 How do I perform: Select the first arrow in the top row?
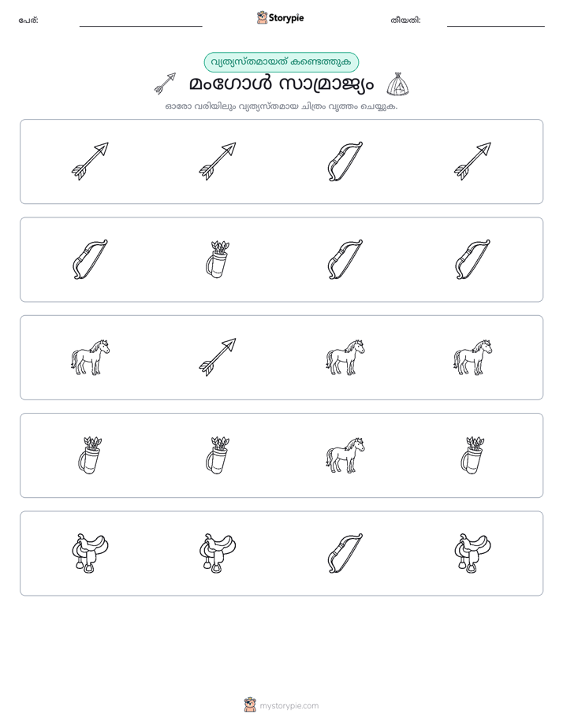[x=90, y=161]
